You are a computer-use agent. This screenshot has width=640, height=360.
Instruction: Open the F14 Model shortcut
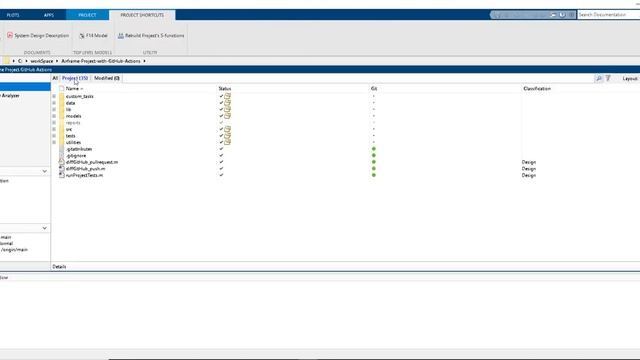point(93,36)
